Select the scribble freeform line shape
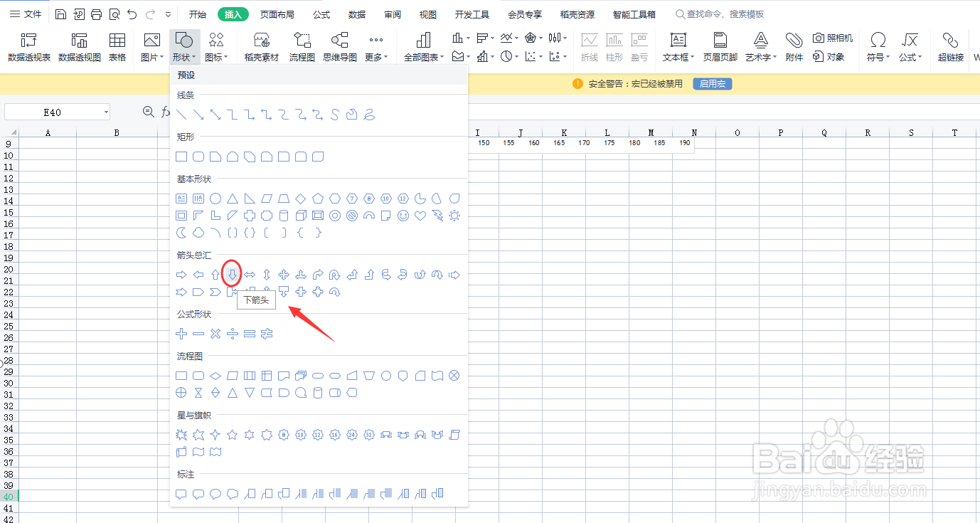The image size is (980, 523). [x=369, y=115]
